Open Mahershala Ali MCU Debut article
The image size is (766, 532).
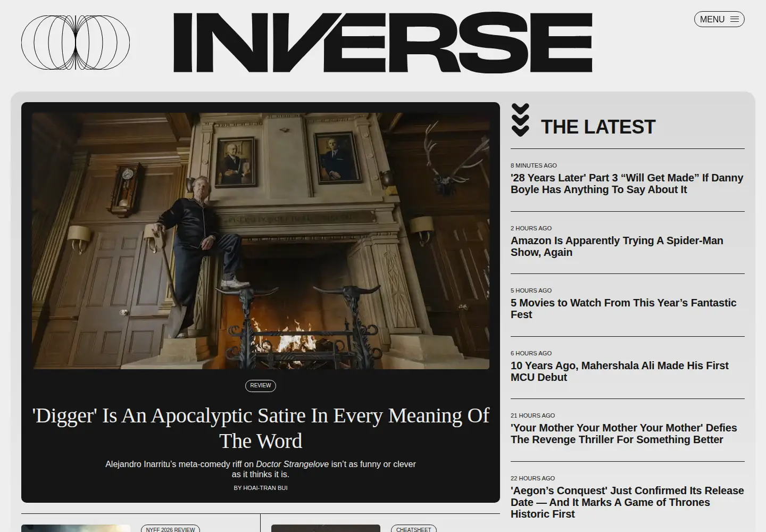(x=620, y=371)
